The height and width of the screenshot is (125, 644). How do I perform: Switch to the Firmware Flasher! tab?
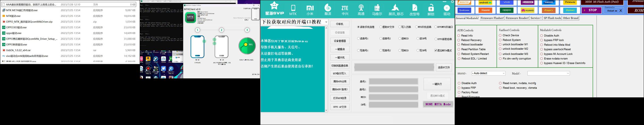pyautogui.click(x=492, y=18)
